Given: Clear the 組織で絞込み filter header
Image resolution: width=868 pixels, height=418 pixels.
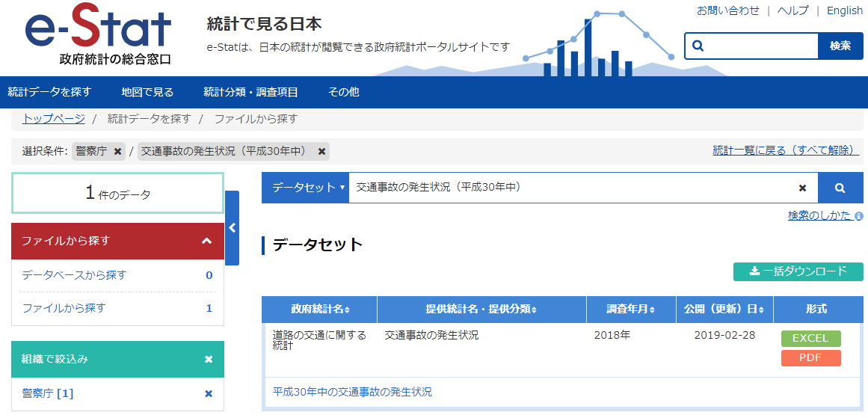Looking at the screenshot, I should coord(209,360).
